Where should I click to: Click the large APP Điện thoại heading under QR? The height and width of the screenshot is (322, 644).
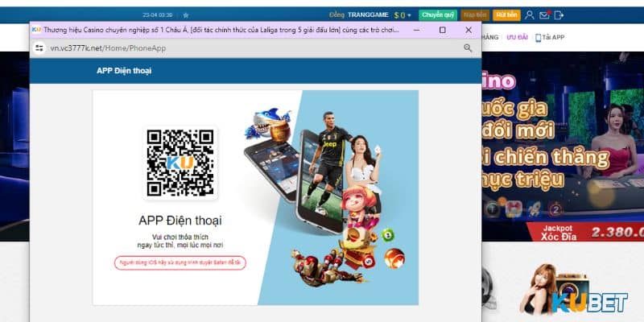click(180, 221)
